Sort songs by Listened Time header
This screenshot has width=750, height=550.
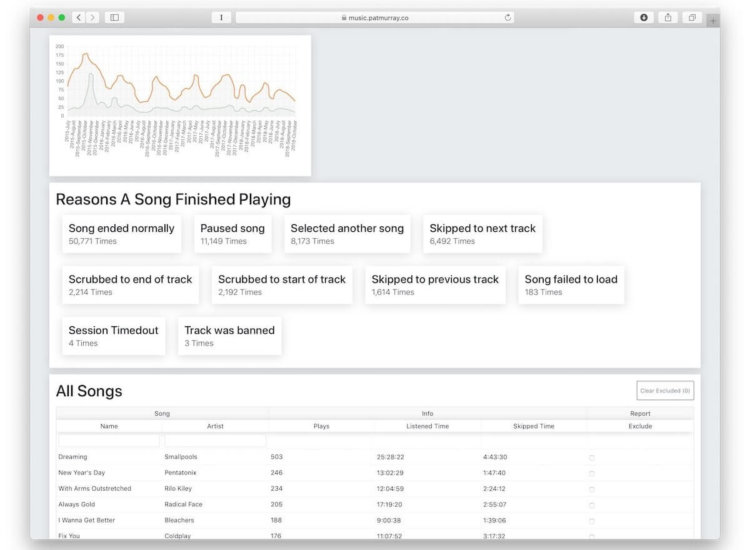tap(428, 426)
